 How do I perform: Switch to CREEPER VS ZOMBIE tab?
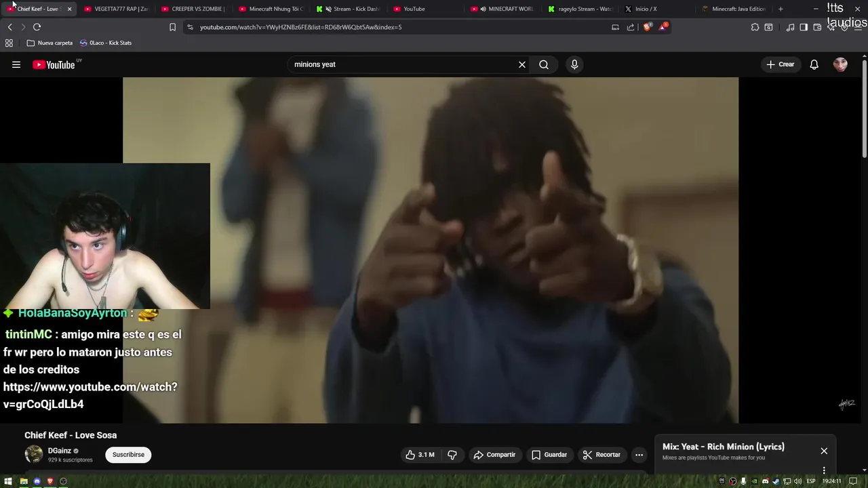pos(193,9)
